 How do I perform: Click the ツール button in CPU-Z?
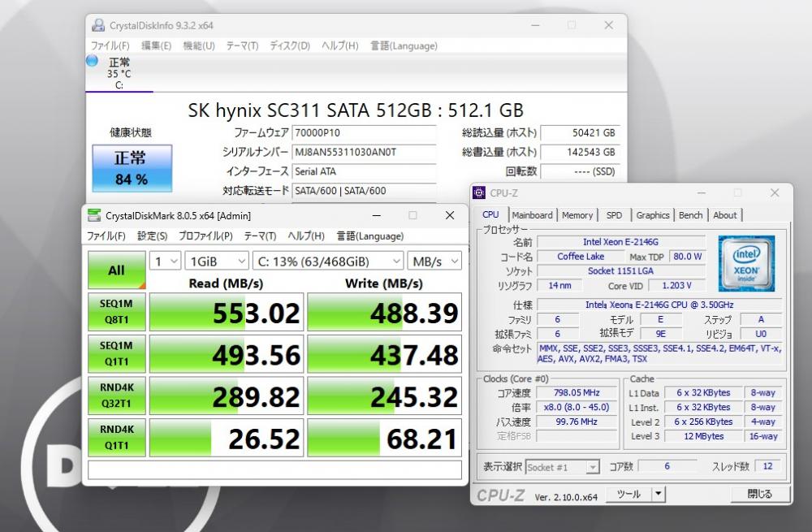tap(628, 494)
